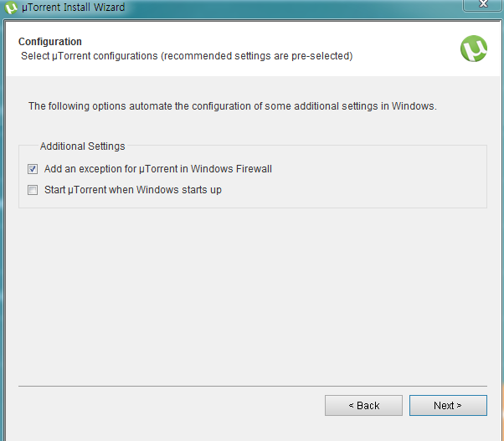Click the Next button
This screenshot has height=441, width=504.
(448, 405)
